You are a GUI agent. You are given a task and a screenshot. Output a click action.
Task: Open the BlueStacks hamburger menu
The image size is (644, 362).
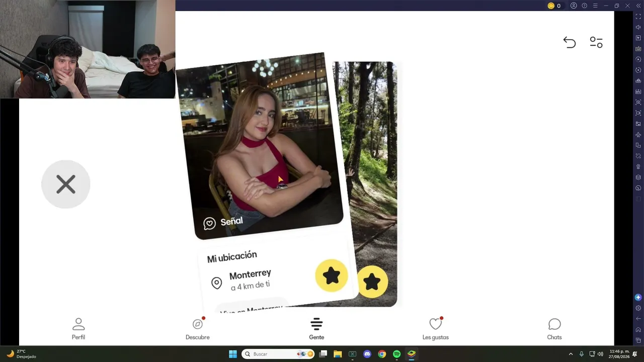(595, 6)
